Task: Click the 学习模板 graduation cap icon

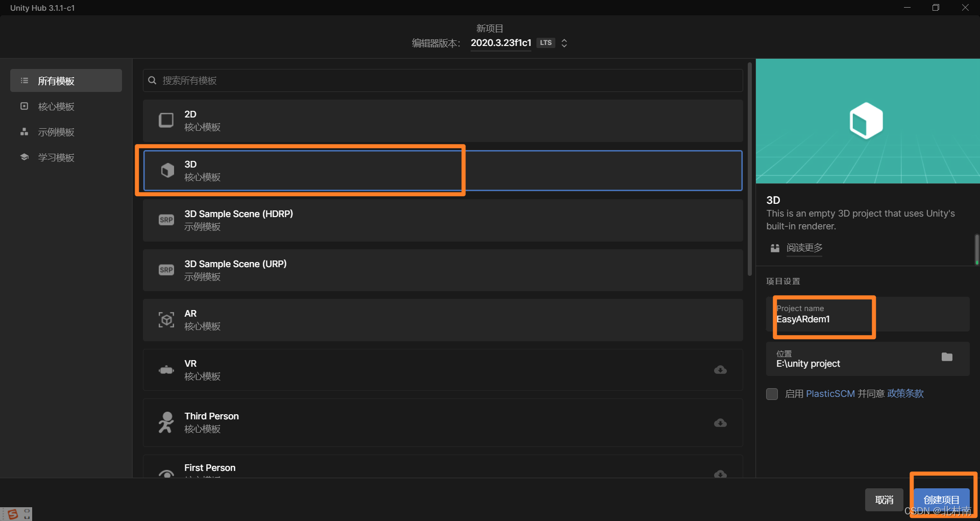Action: [24, 157]
